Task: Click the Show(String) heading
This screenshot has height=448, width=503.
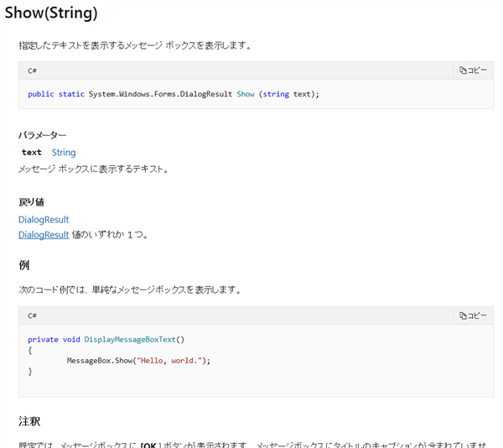Action: (51, 13)
